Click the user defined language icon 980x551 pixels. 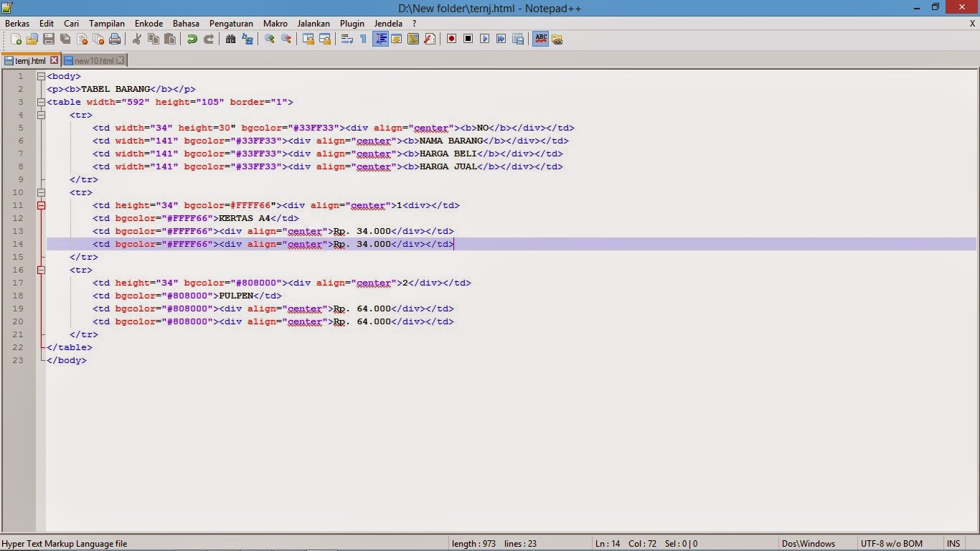(396, 39)
